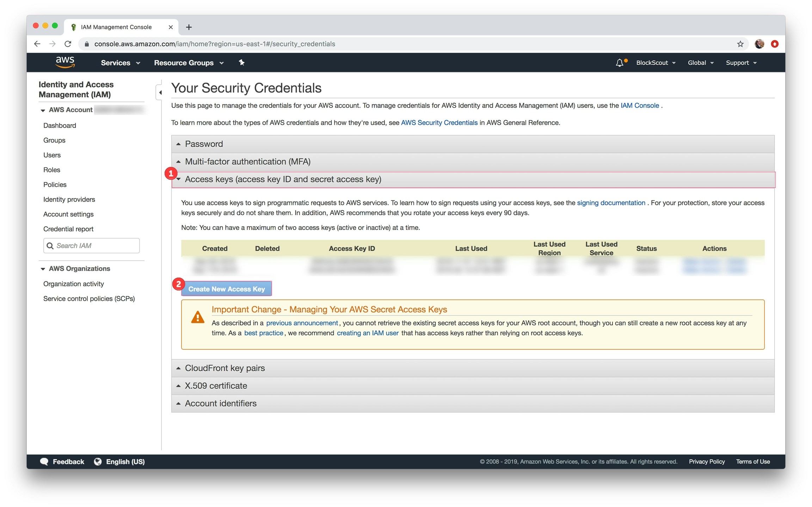Open a new browser tab
This screenshot has height=507, width=812.
(x=189, y=27)
